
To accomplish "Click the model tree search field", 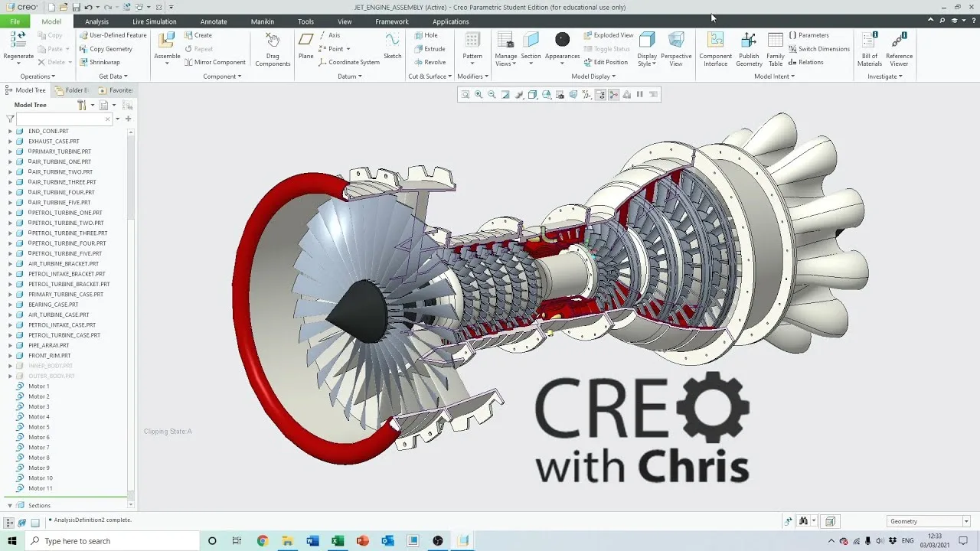I will 64,119.
